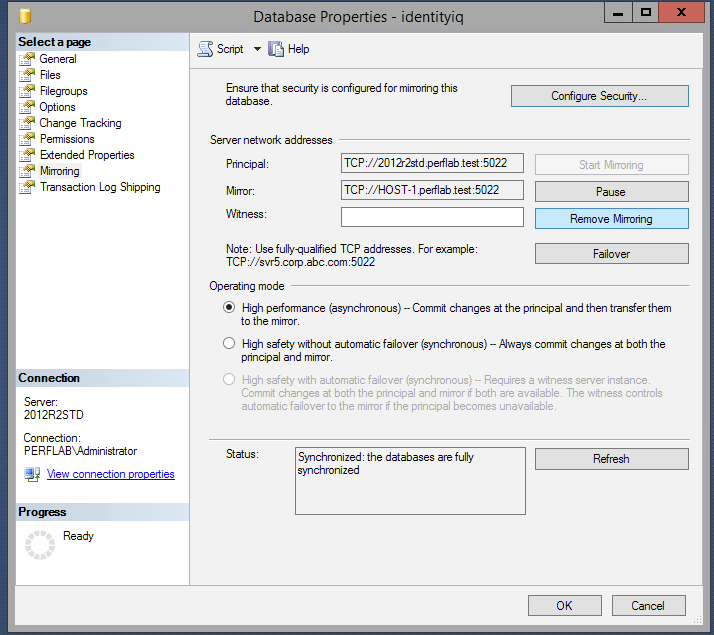714x635 pixels.
Task: Click the Failover button
Action: click(x=611, y=254)
